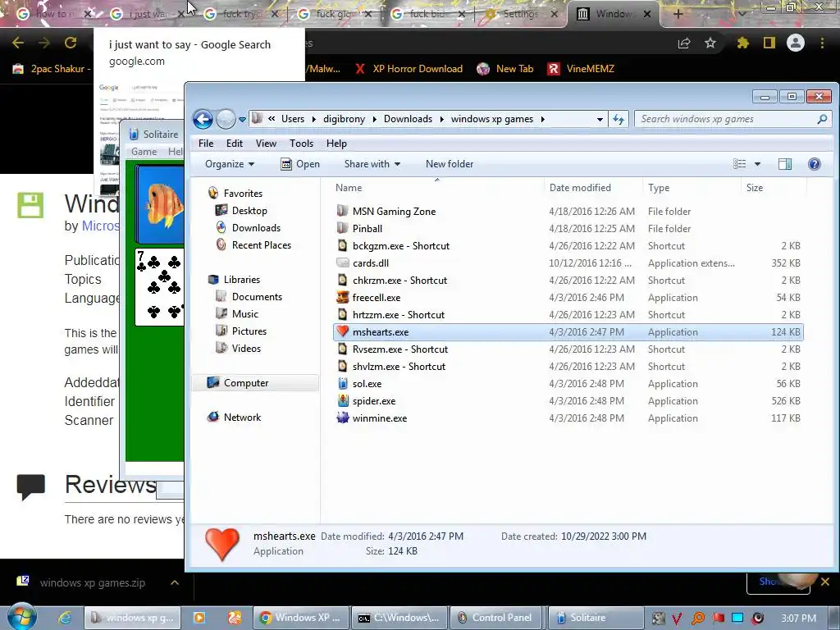Select bckgzm.exe - Shortcut icon
The height and width of the screenshot is (630, 840).
pos(342,245)
